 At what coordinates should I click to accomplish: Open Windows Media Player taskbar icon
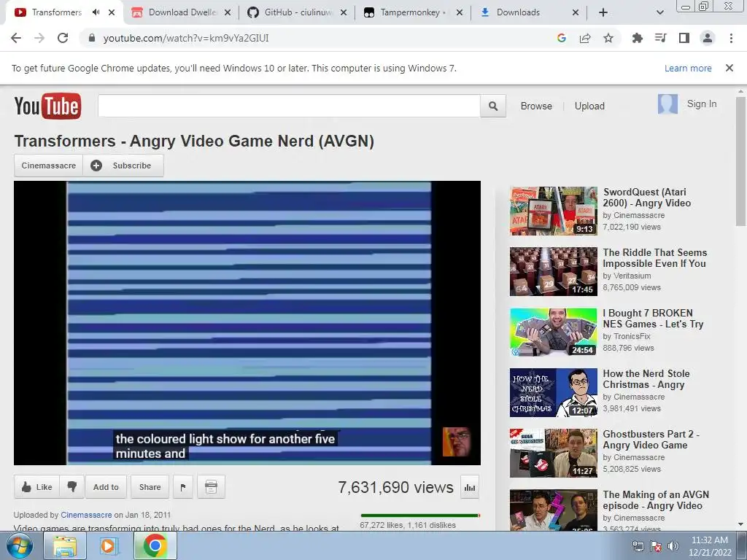108,545
